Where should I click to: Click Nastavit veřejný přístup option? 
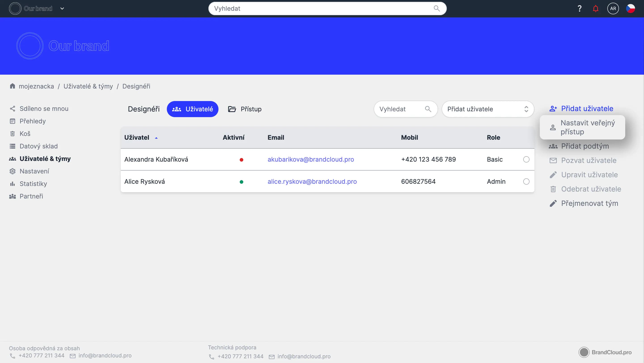pyautogui.click(x=587, y=127)
